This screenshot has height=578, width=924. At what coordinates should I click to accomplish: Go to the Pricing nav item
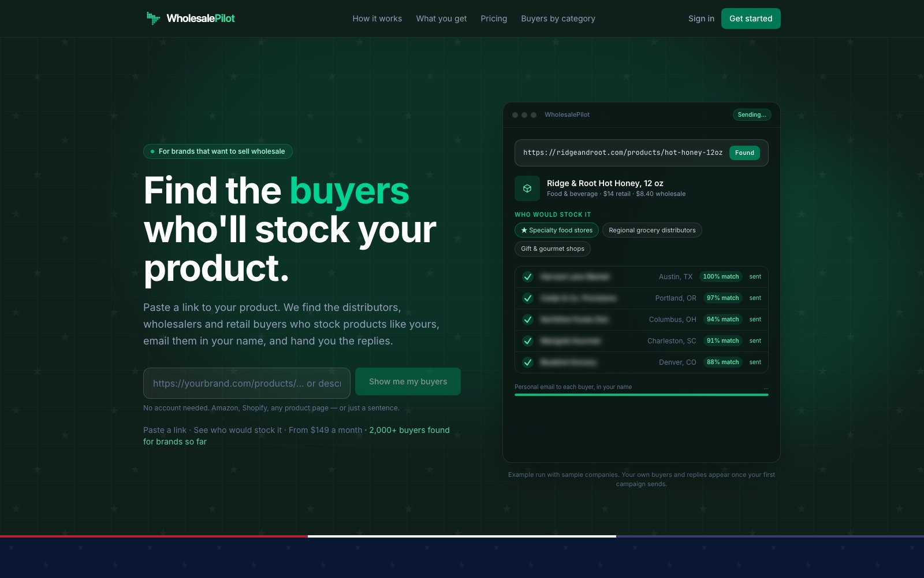(x=494, y=18)
